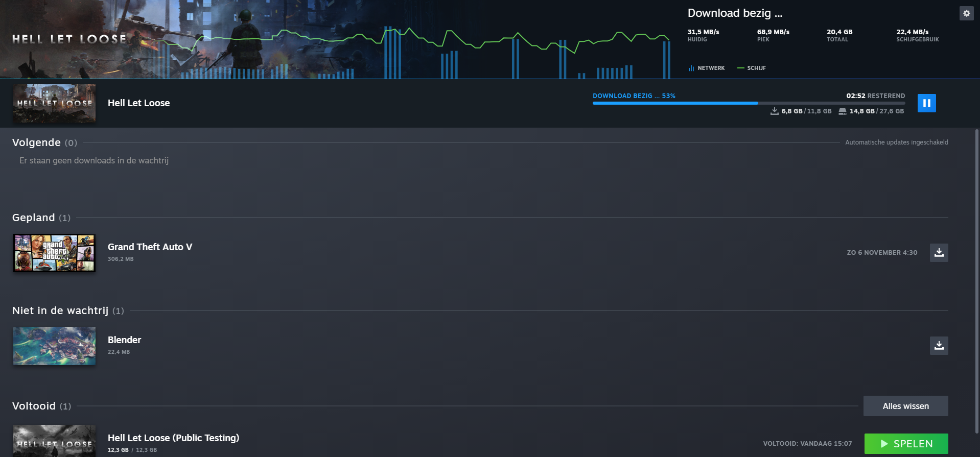Click the Grand Theft Auto V title
Viewport: 980px width, 457px height.
pyautogui.click(x=150, y=247)
